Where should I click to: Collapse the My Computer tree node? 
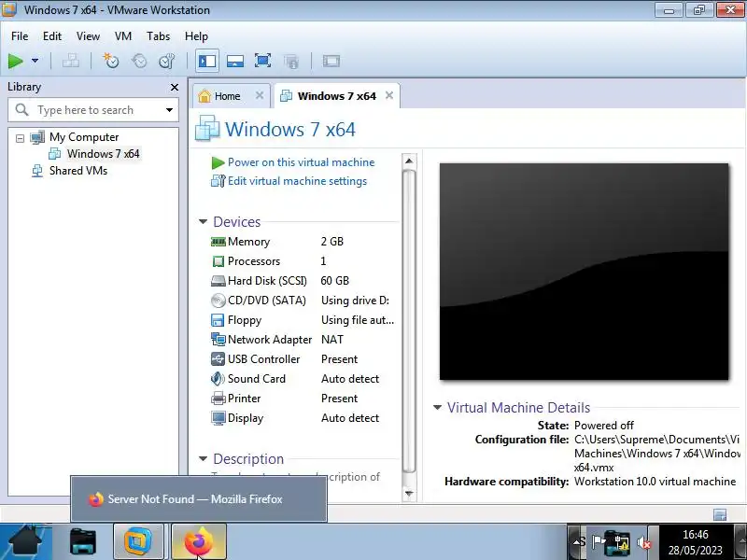20,138
